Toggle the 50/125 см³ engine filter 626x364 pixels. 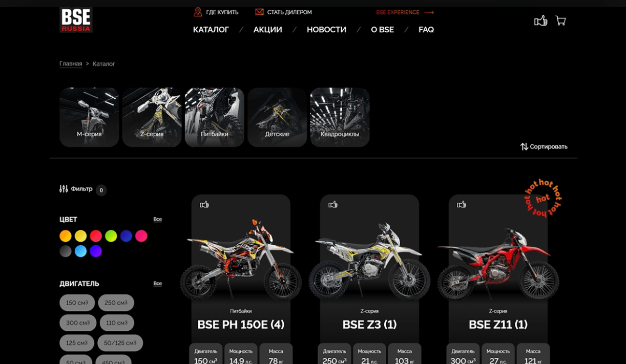[120, 343]
